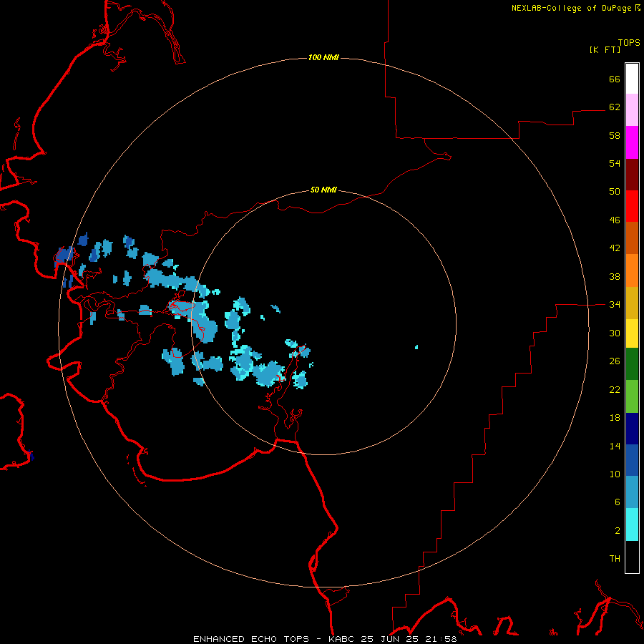This screenshot has height=644, width=644.
Task: Click the 26 legend value
Action: pos(615,361)
